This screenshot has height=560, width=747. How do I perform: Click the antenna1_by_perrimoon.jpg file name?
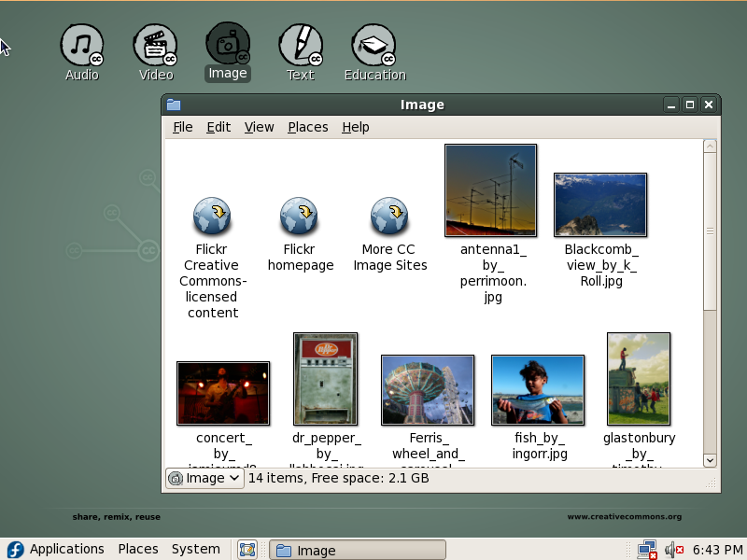pos(493,273)
